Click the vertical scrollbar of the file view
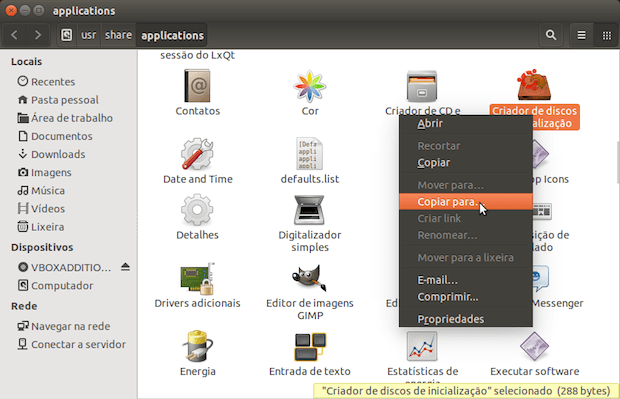620x399 pixels. pos(618,162)
